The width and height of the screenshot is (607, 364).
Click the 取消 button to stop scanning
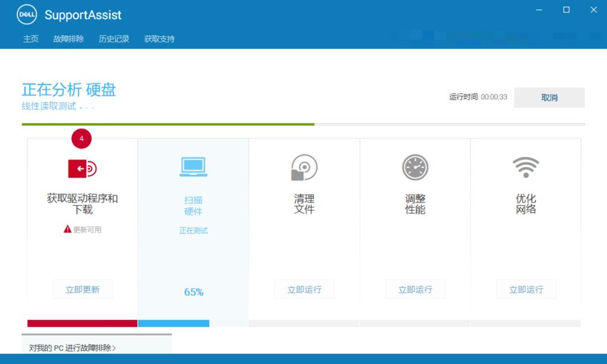tap(549, 97)
